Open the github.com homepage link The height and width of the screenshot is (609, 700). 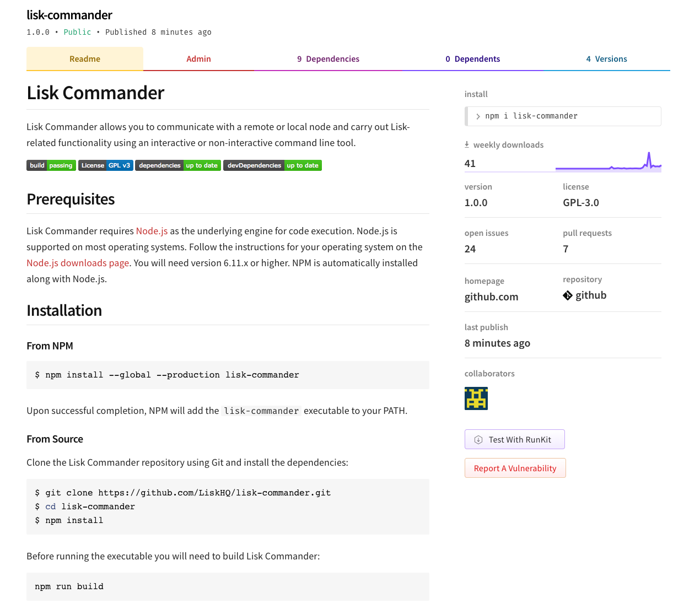click(491, 297)
